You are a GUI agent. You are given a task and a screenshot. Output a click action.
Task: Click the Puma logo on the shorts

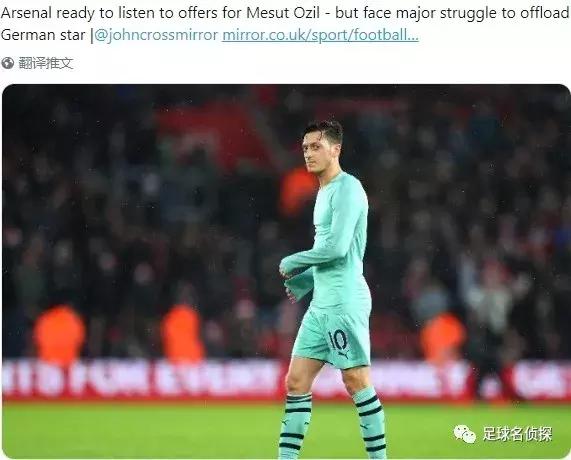pyautogui.click(x=343, y=353)
